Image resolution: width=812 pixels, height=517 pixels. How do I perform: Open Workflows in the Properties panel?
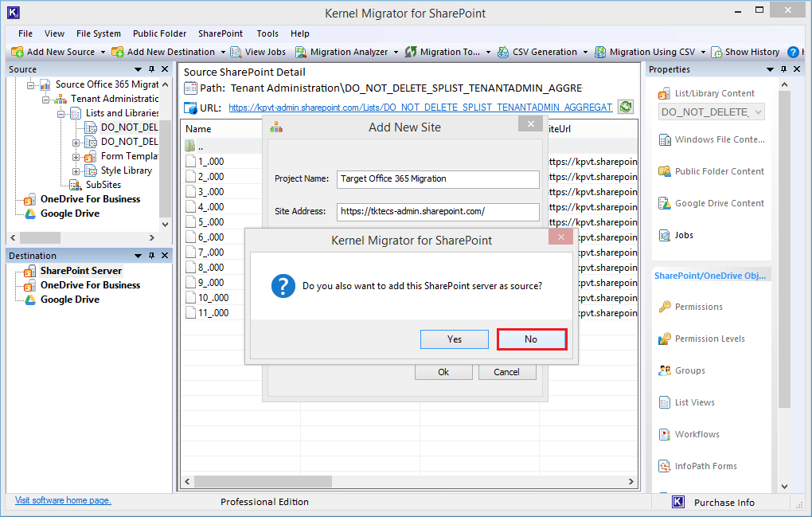689,434
